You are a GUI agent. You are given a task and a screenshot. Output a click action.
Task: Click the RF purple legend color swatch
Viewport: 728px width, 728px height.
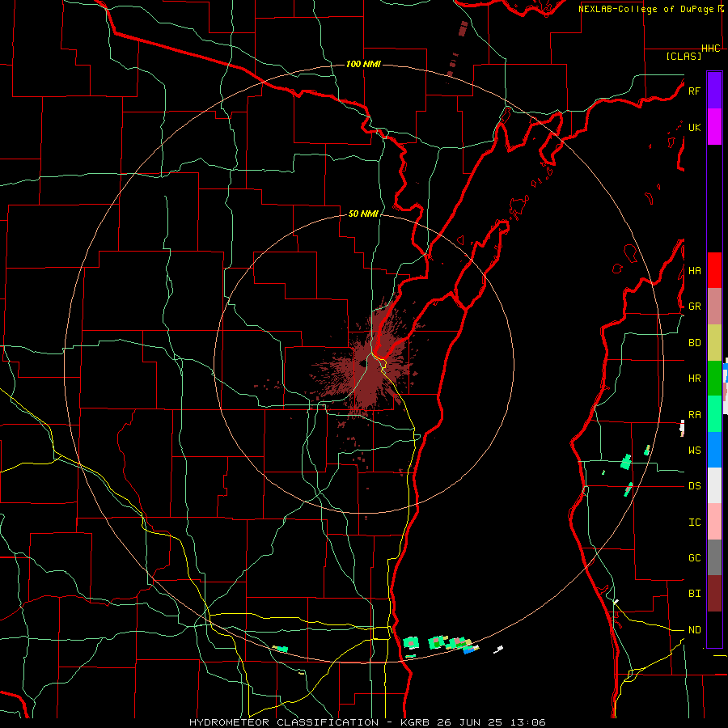pos(714,91)
